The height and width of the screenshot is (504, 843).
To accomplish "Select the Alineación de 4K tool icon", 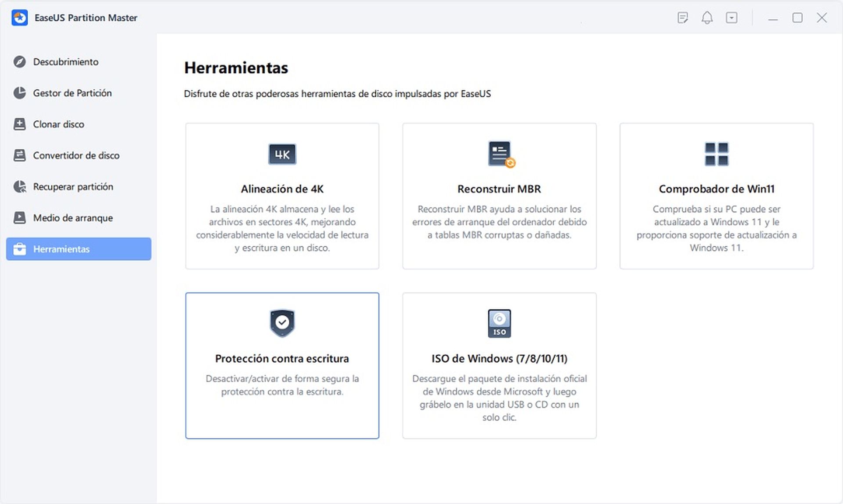I will click(282, 154).
